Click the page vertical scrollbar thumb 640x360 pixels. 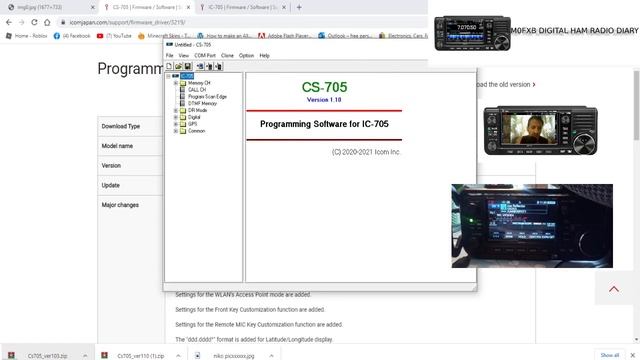pyautogui.click(x=636, y=105)
